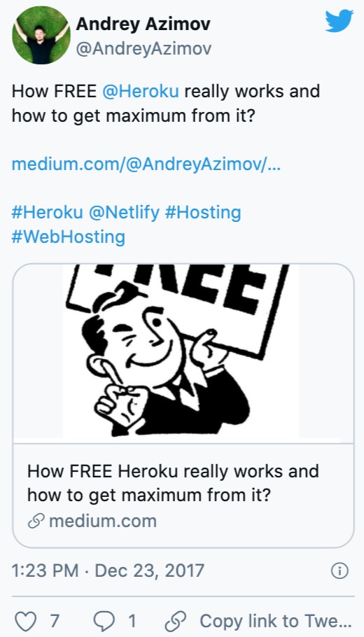
Task: Like the tweet with heart icon
Action: click(x=25, y=621)
